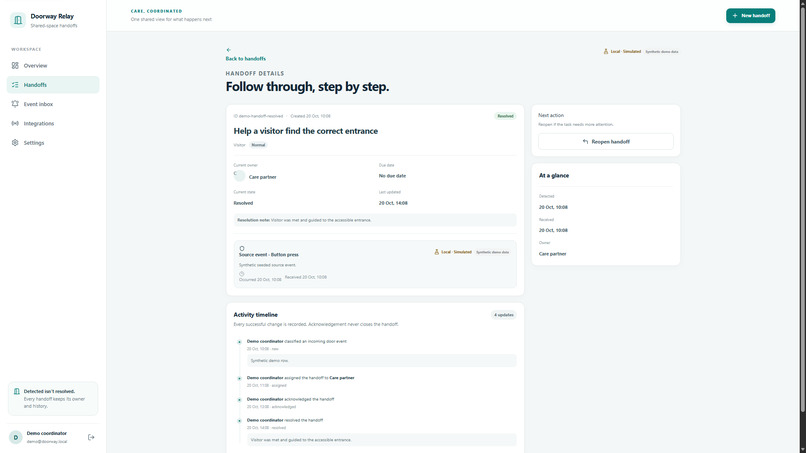The image size is (806, 453).
Task: Click the Resolved status badge
Action: coord(505,116)
